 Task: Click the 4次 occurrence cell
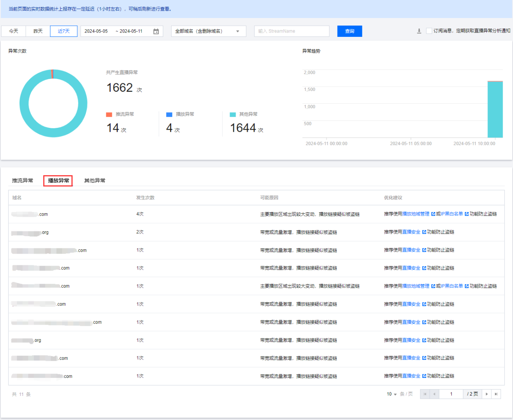pos(140,214)
